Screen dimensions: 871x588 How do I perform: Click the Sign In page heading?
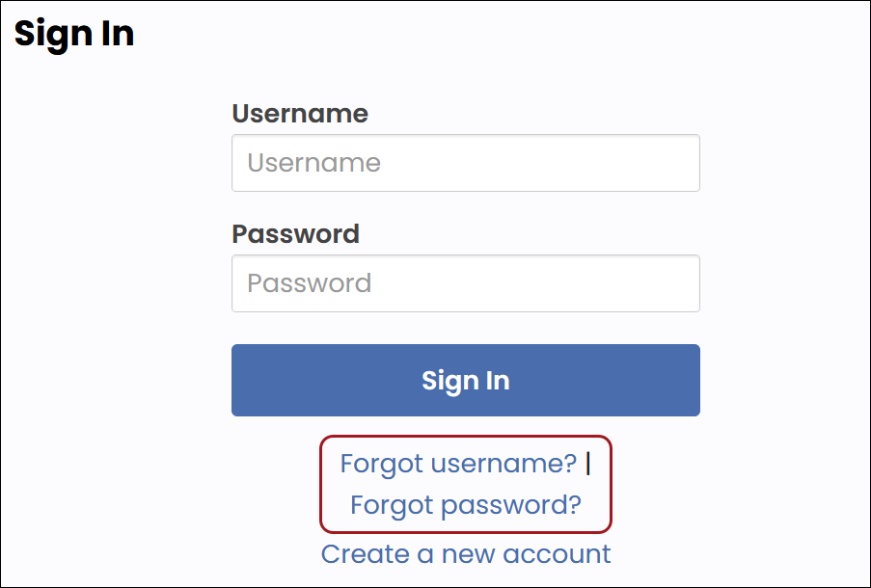(74, 34)
